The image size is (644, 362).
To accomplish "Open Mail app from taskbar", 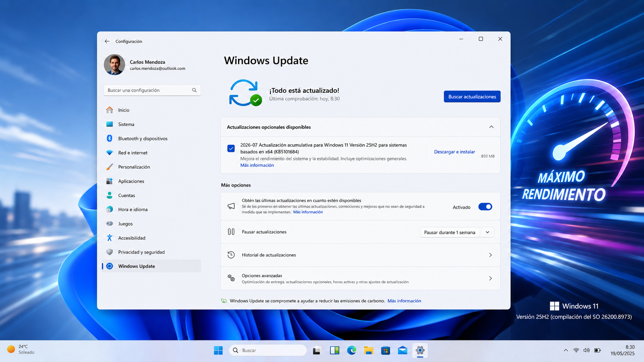I will 402,350.
